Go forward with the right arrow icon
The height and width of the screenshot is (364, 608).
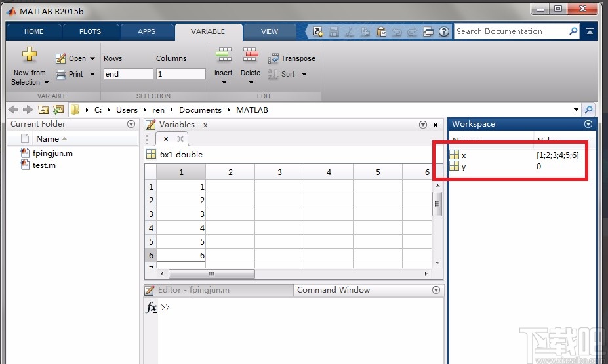[28, 110]
